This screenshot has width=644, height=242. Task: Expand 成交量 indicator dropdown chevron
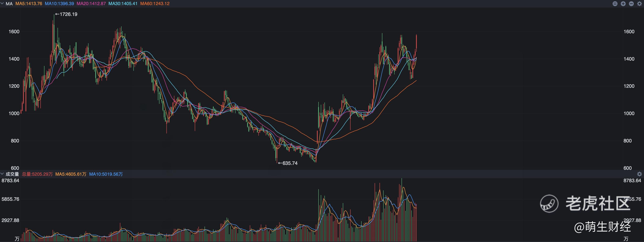click(x=2, y=174)
